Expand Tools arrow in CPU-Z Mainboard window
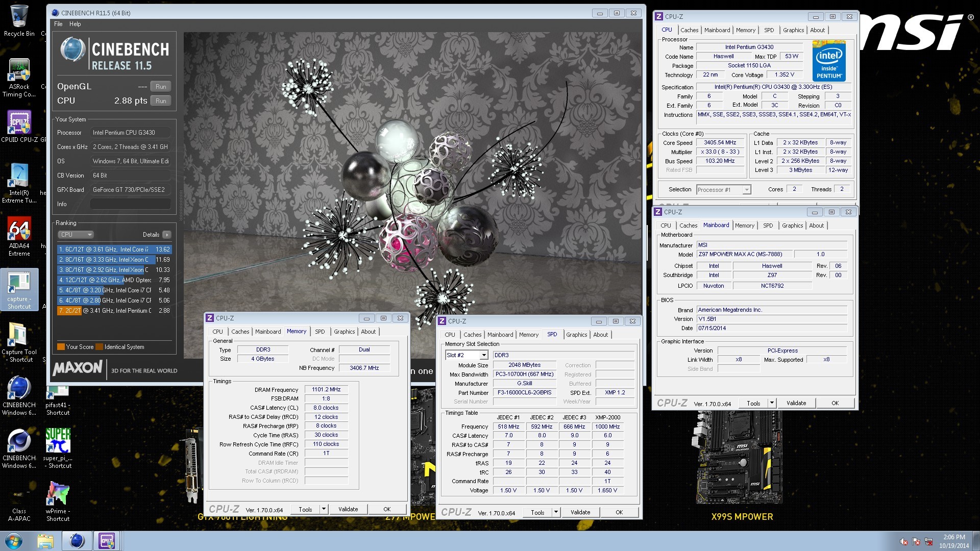The width and height of the screenshot is (980, 551). (772, 403)
